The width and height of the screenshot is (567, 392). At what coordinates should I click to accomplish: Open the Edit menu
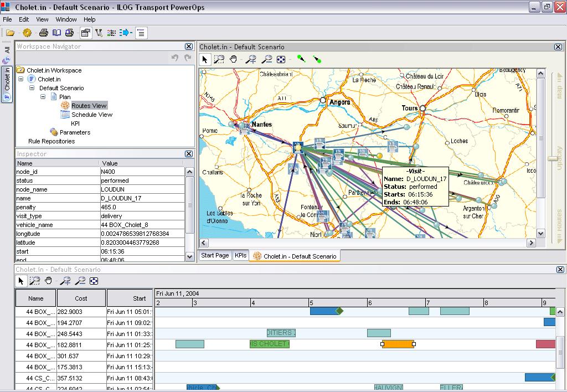click(x=24, y=19)
